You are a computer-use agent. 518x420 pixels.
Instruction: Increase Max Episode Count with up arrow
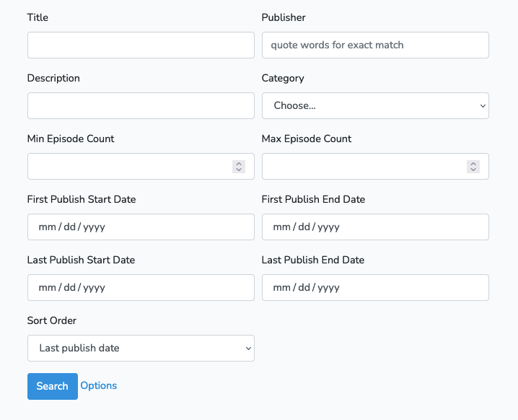coord(473,164)
